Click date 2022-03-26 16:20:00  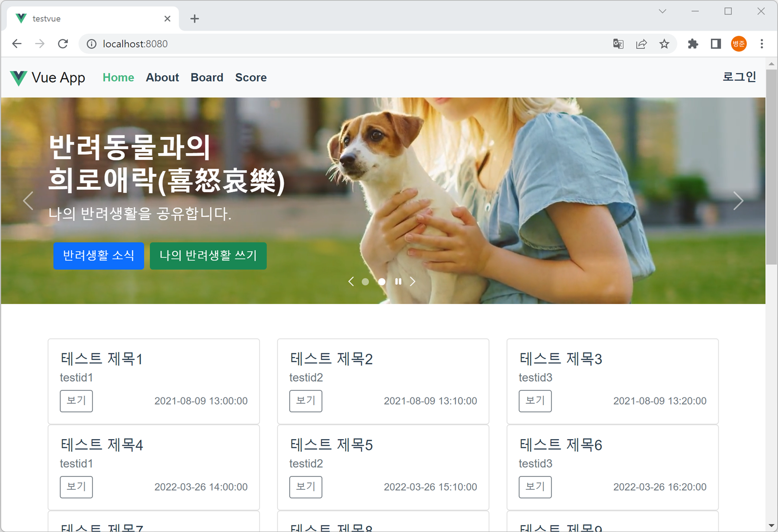tap(660, 487)
